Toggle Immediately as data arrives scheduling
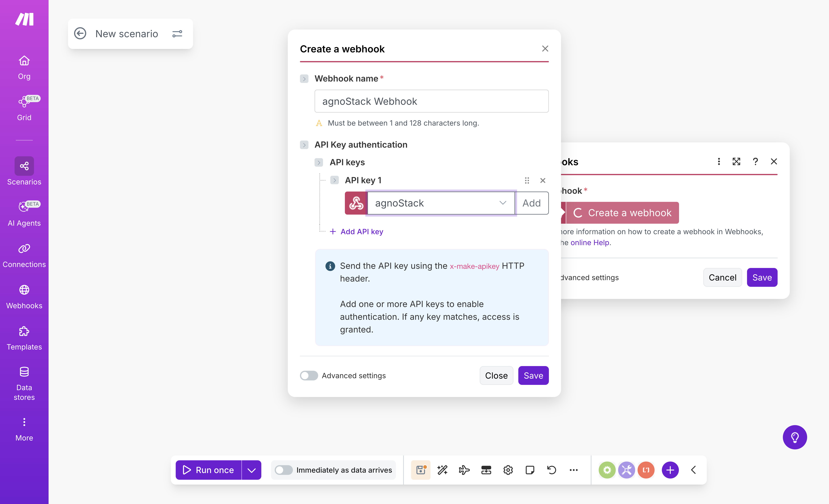This screenshot has width=829, height=504. pyautogui.click(x=284, y=470)
